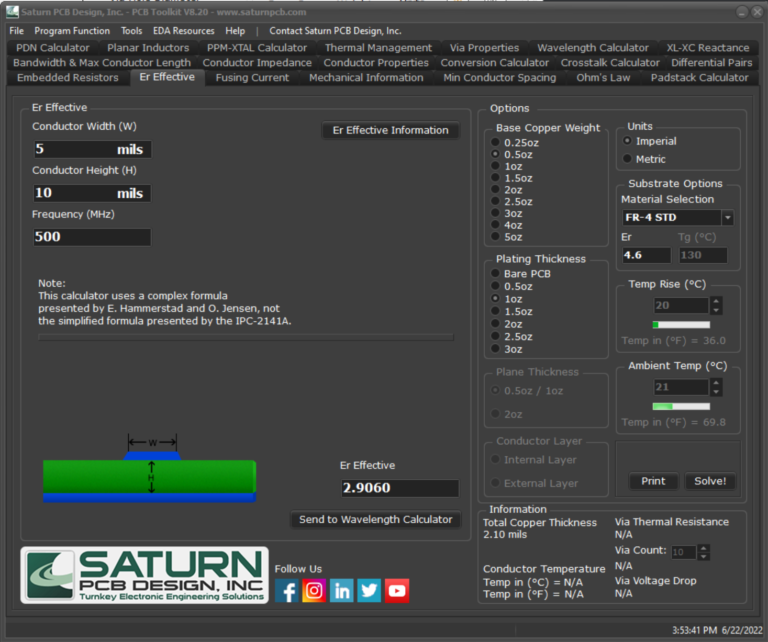Open the Twitter icon link
768x642 pixels.
(x=369, y=591)
